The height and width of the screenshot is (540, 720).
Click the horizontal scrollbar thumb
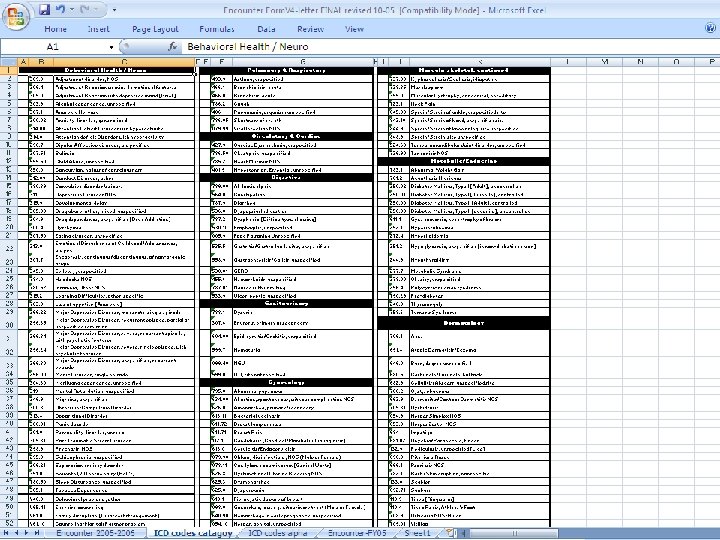(x=513, y=533)
